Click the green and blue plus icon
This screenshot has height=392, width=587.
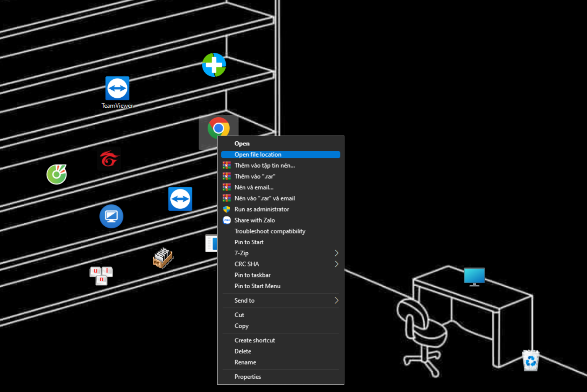[214, 65]
